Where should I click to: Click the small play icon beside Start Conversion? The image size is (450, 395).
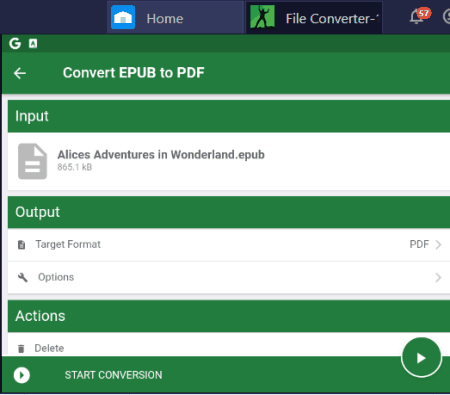[x=22, y=375]
